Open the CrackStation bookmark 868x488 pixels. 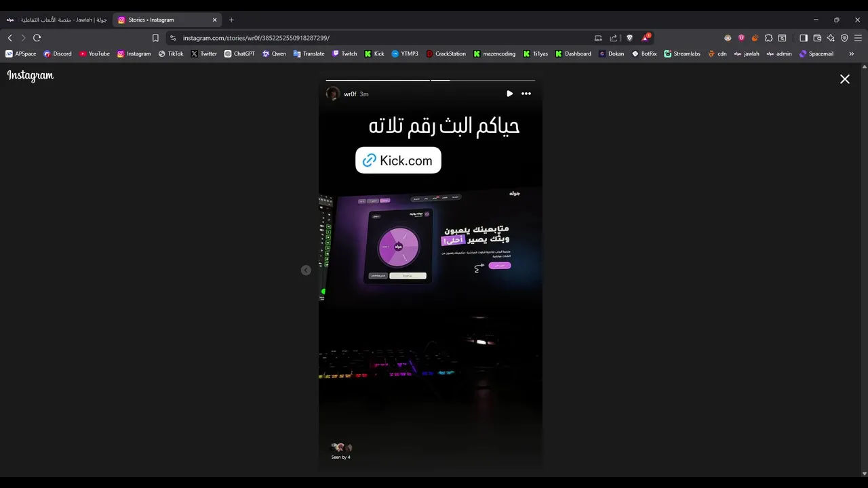[446, 54]
